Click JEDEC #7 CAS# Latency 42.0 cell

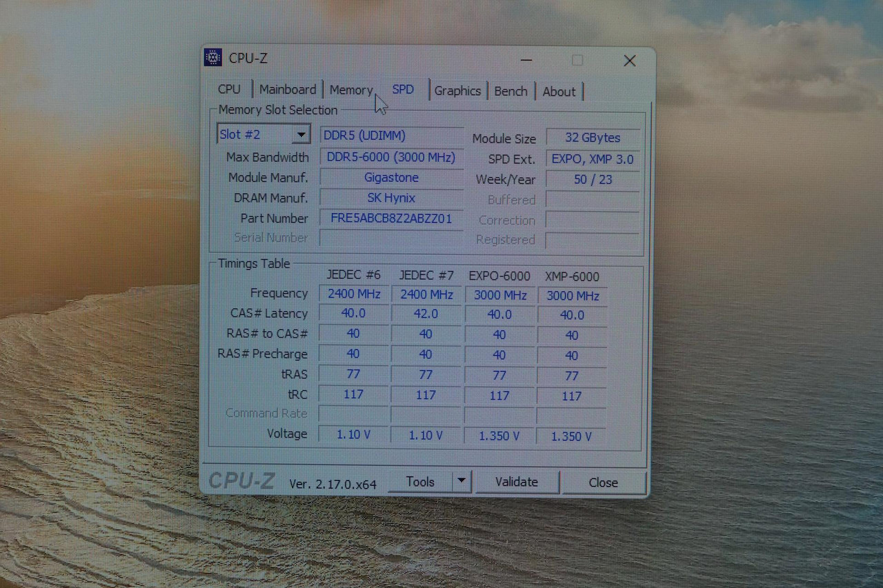[426, 314]
